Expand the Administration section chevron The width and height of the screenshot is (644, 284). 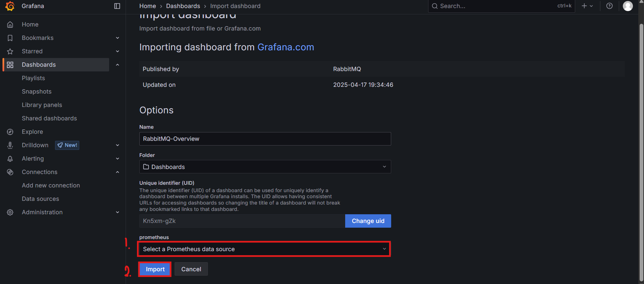pos(118,212)
